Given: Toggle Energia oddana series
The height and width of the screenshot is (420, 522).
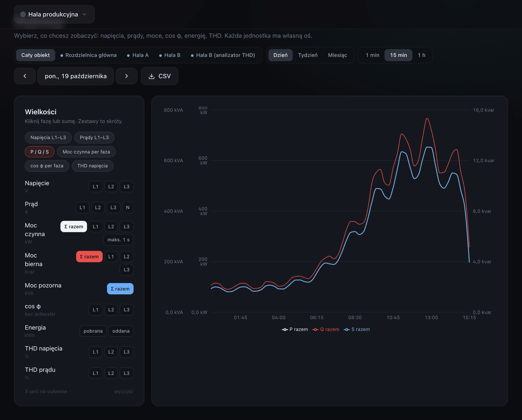Looking at the screenshot, I should coord(121,331).
